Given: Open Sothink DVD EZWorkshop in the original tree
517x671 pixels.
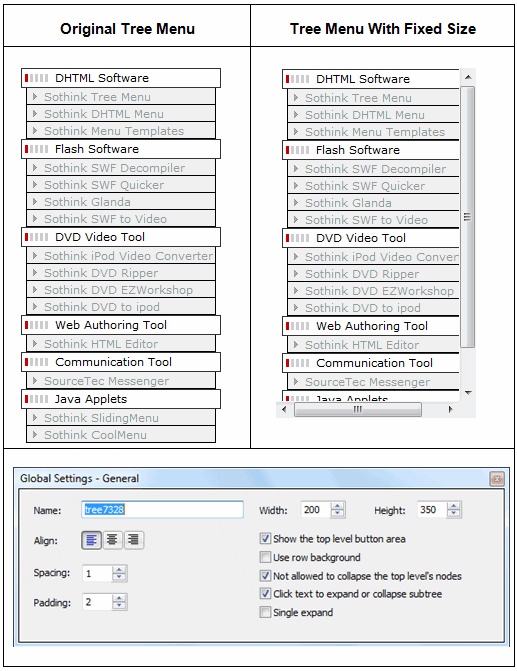Looking at the screenshot, I should (121, 290).
